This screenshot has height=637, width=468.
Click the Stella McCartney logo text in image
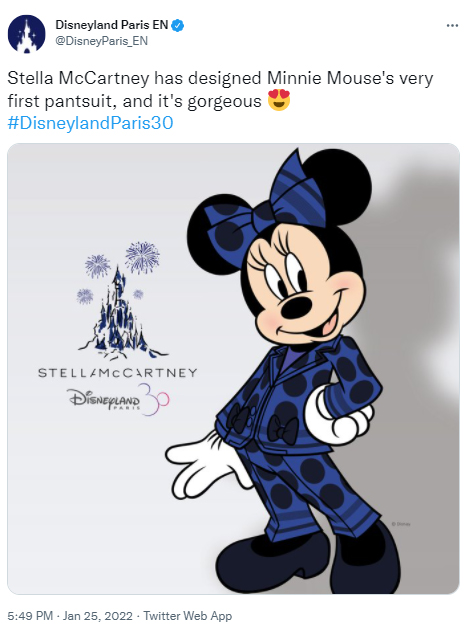(x=117, y=373)
